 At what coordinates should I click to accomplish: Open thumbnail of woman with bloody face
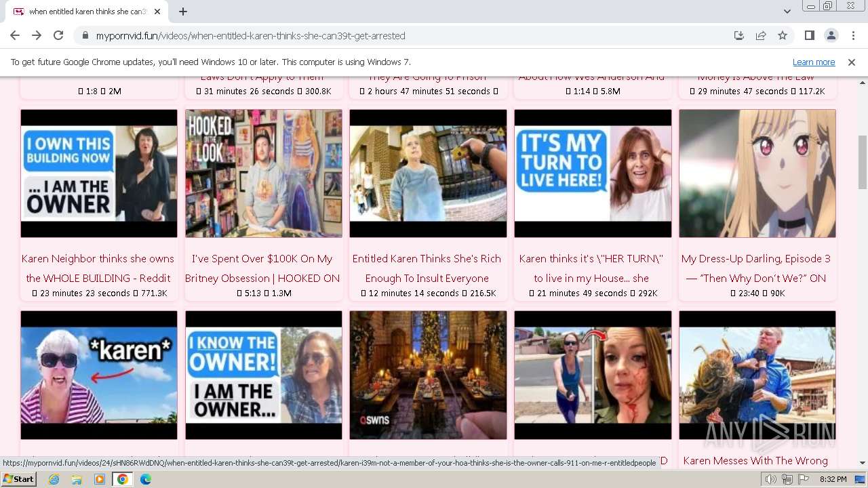(593, 375)
